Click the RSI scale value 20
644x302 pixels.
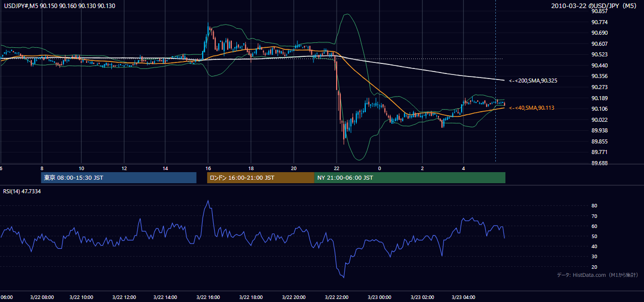(x=594, y=267)
